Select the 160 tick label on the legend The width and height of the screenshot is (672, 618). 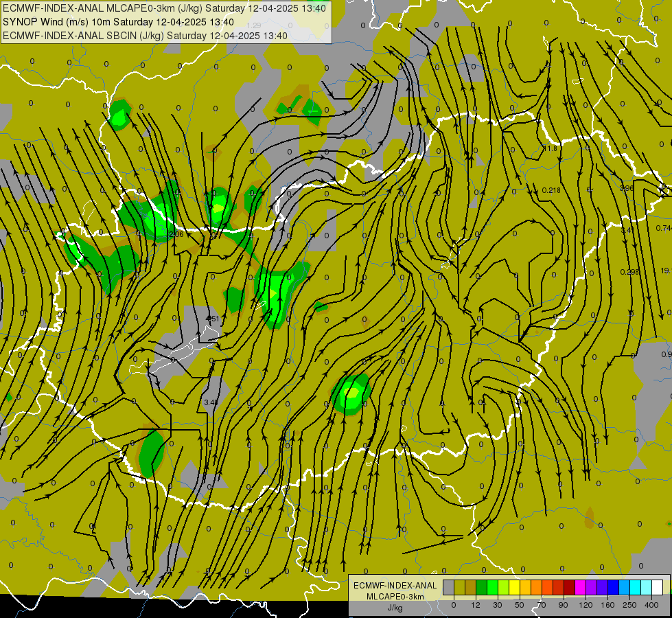tap(607, 605)
